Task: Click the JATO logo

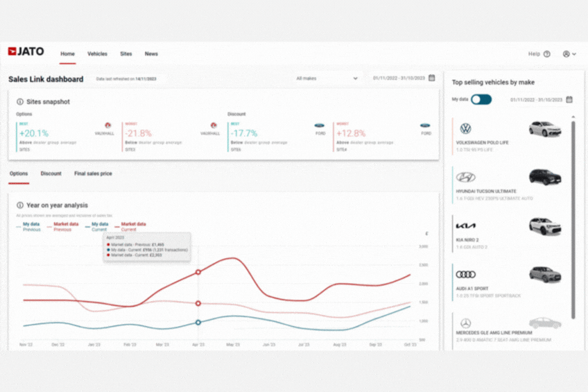Action: [26, 51]
